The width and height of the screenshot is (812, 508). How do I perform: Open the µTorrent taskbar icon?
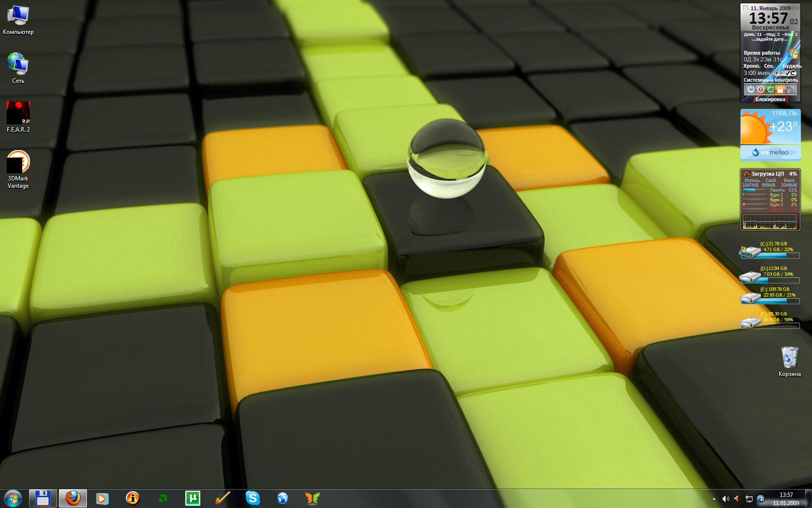(x=192, y=498)
